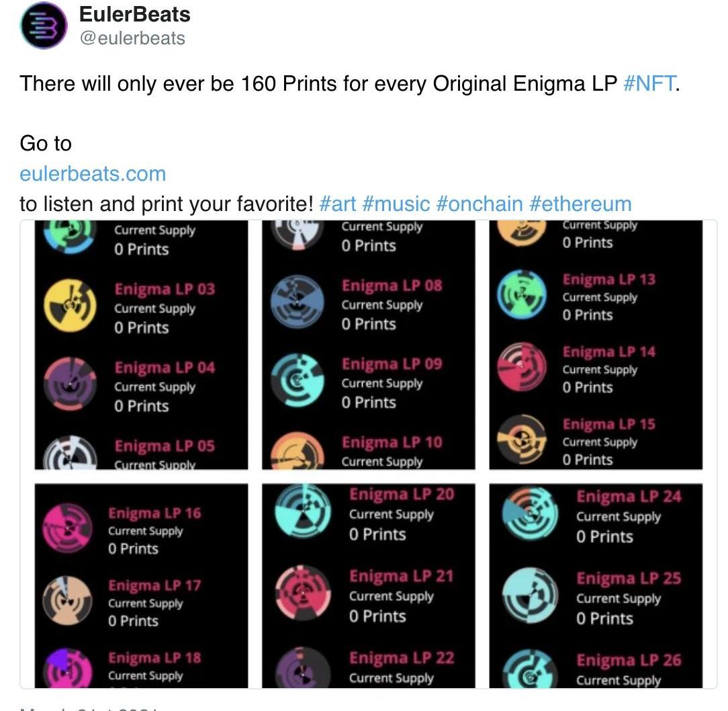Open the EulerBeats display name
This screenshot has height=711, width=728.
(135, 15)
